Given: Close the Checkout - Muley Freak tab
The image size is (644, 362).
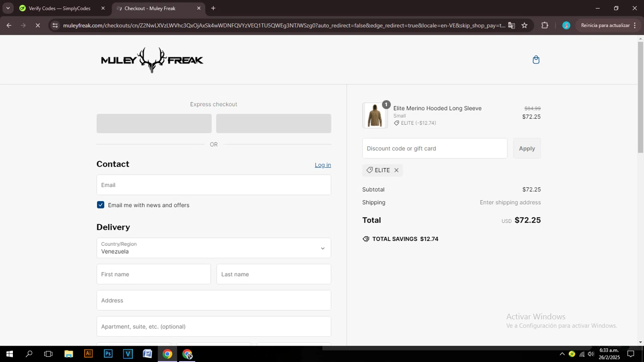Looking at the screenshot, I should pyautogui.click(x=199, y=8).
